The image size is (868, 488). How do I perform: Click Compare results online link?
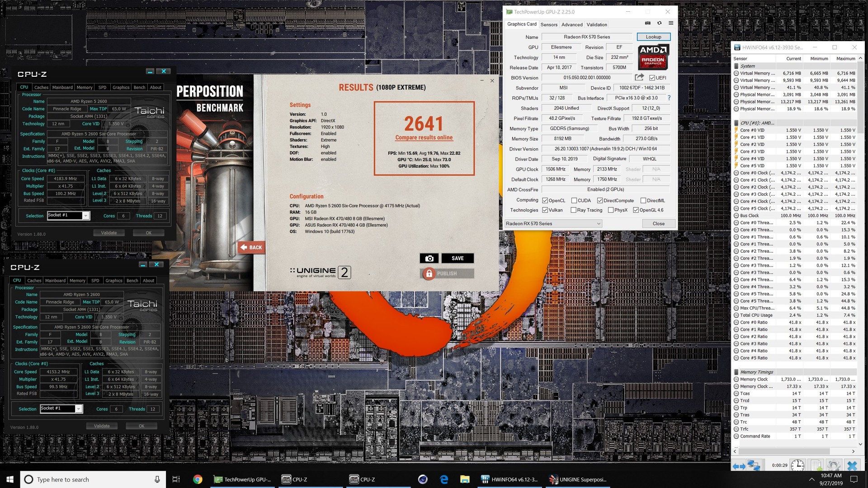(x=424, y=137)
